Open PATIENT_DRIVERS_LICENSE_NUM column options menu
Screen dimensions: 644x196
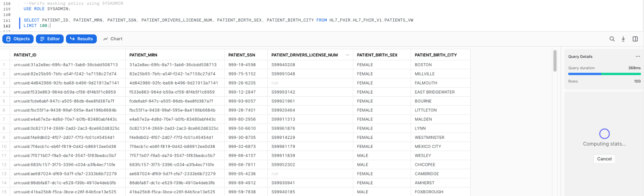[347, 55]
